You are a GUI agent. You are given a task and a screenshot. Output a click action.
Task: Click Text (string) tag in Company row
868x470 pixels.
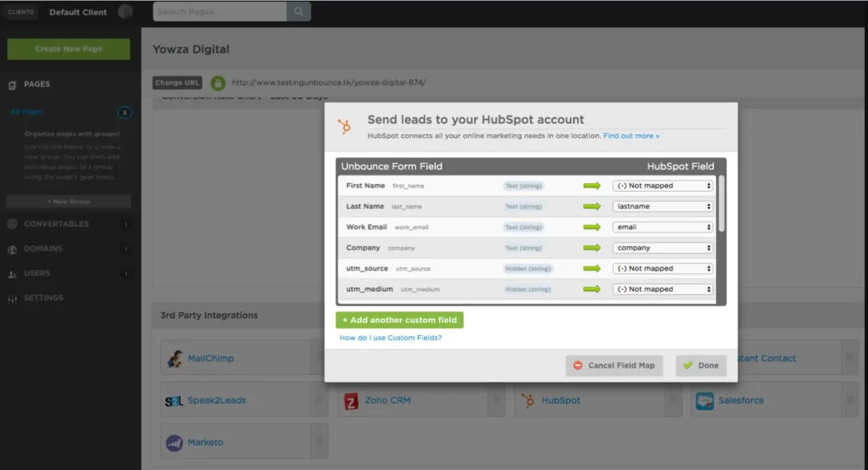pos(523,248)
